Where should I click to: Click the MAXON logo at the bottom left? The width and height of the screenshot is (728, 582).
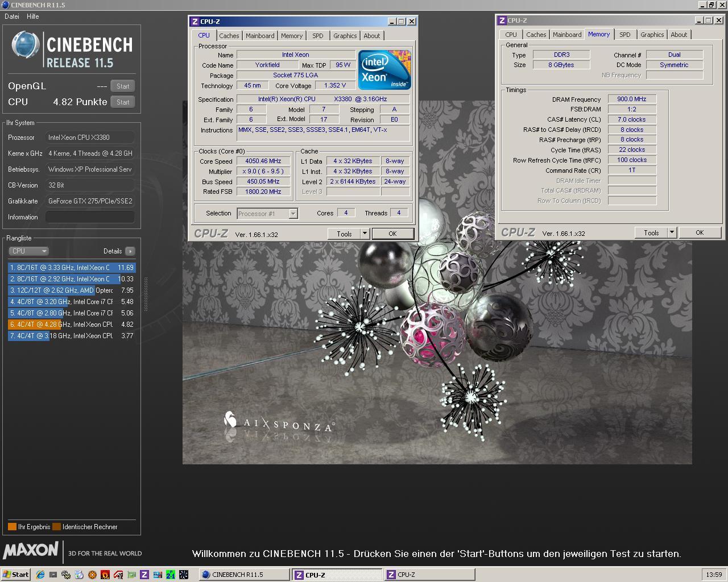tap(31, 550)
